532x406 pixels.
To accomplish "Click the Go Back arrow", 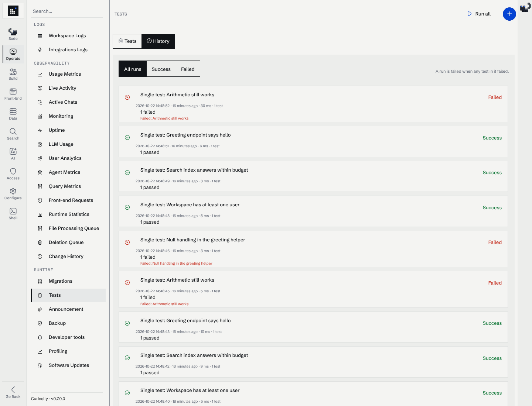I will pyautogui.click(x=13, y=392).
